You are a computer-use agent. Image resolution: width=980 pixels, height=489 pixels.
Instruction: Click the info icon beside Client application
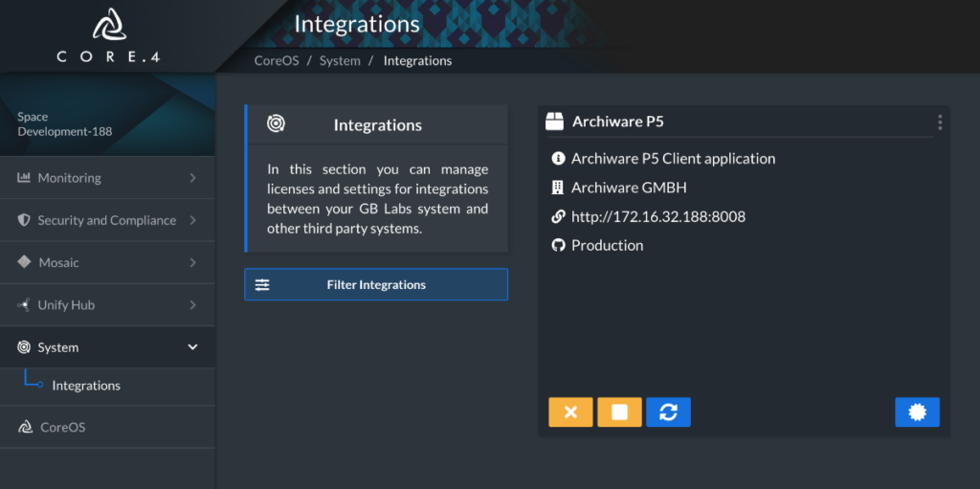coord(558,159)
